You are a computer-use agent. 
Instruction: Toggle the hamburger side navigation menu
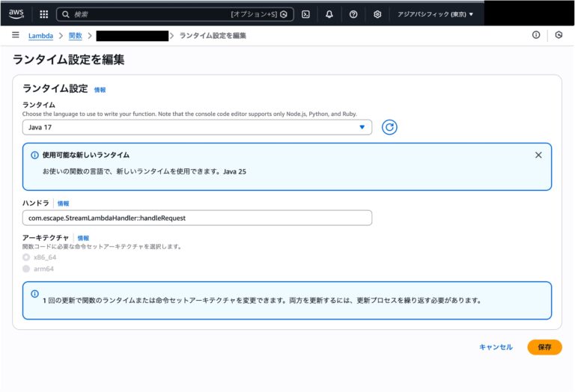(16, 35)
